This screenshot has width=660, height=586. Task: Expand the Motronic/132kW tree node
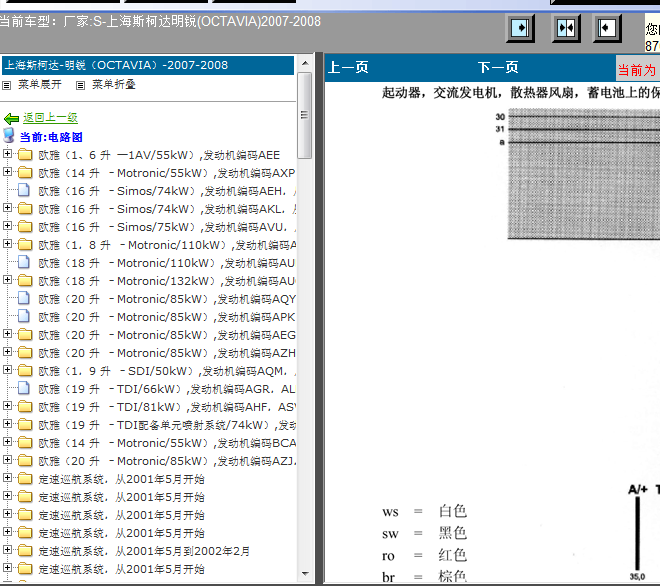click(x=7, y=279)
